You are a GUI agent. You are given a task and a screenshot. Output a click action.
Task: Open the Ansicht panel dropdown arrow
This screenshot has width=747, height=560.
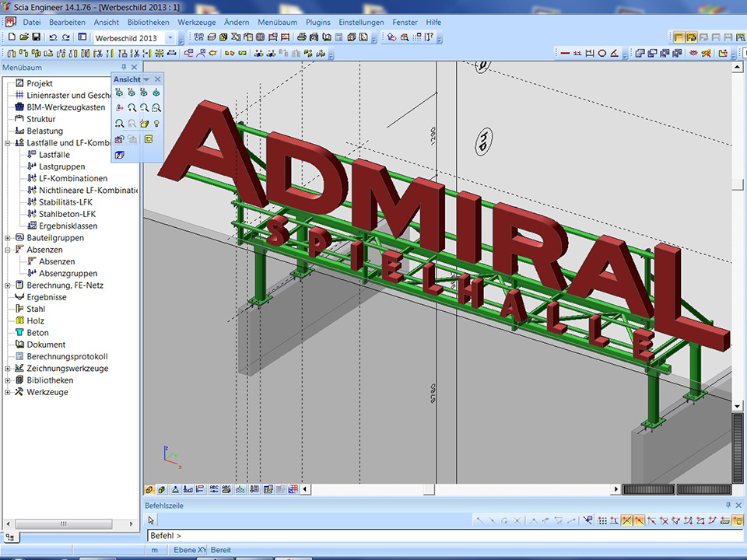(146, 79)
